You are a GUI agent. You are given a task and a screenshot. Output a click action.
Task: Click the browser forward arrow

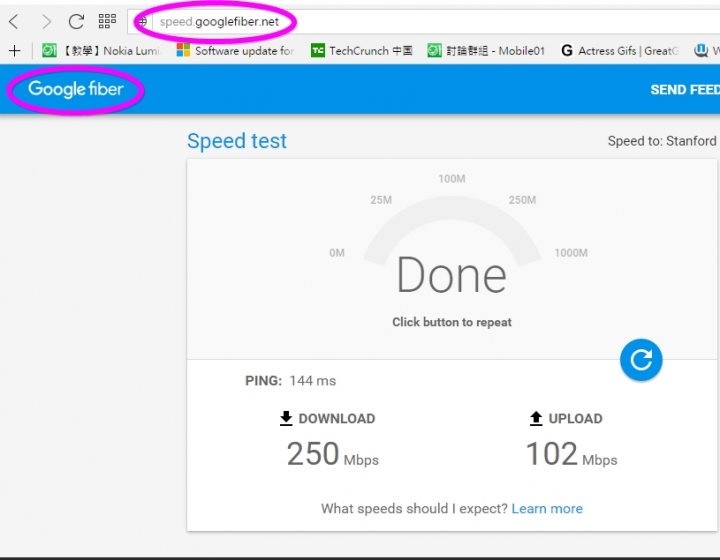tap(46, 21)
